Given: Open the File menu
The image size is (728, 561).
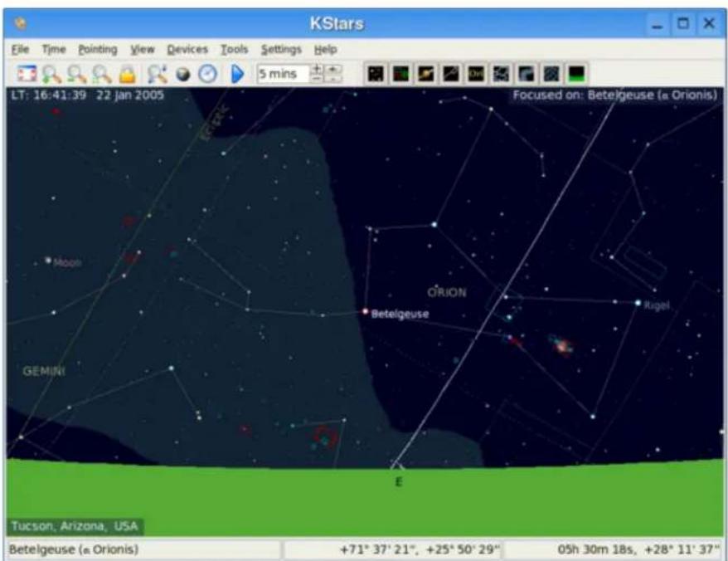Looking at the screenshot, I should 20,49.
